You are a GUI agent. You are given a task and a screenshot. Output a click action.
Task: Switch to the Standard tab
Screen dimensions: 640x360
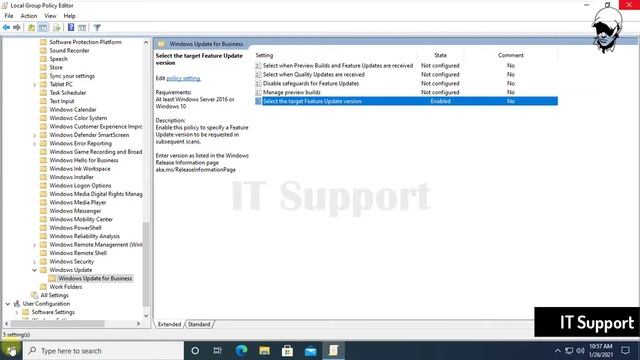199,324
